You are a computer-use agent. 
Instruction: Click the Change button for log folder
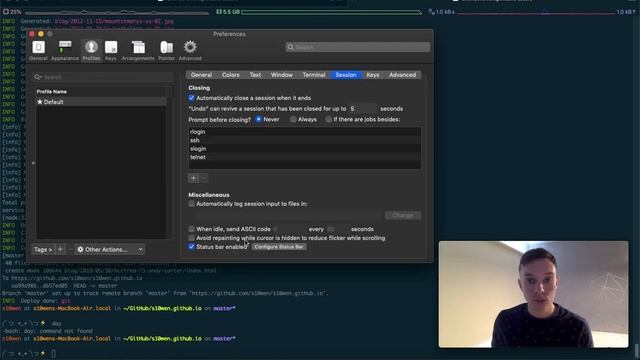(402, 216)
